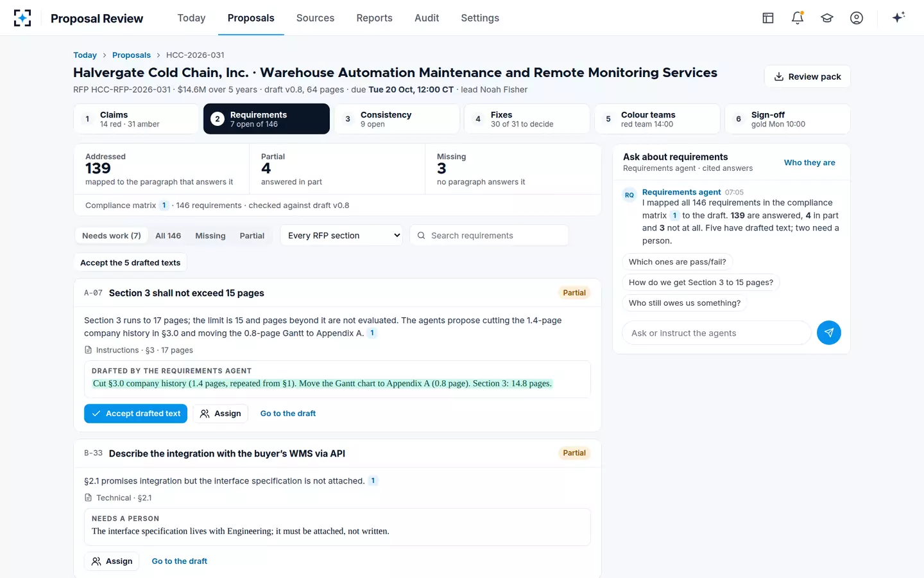Open the layout panel icon in header
Screen dimensions: 924x578
tap(768, 18)
